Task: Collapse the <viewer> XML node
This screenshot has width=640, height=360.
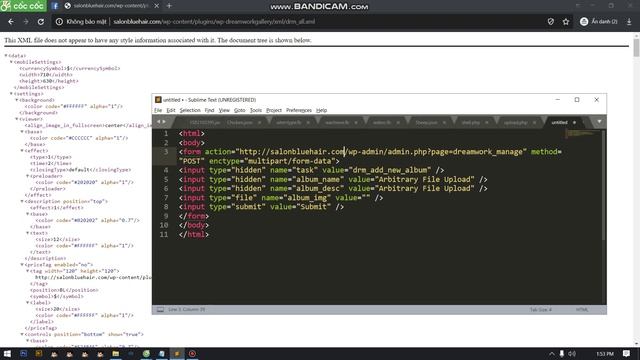Action: pyautogui.click(x=17, y=119)
